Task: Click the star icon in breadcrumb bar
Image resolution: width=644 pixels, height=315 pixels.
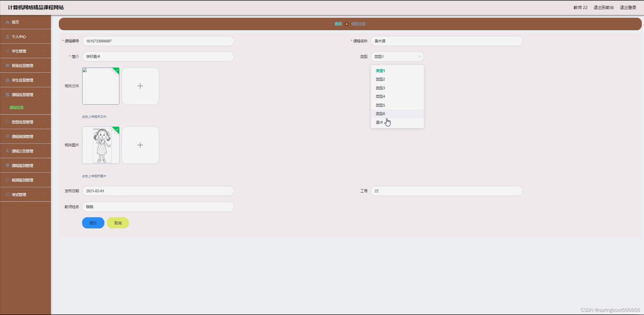Action: coord(347,24)
